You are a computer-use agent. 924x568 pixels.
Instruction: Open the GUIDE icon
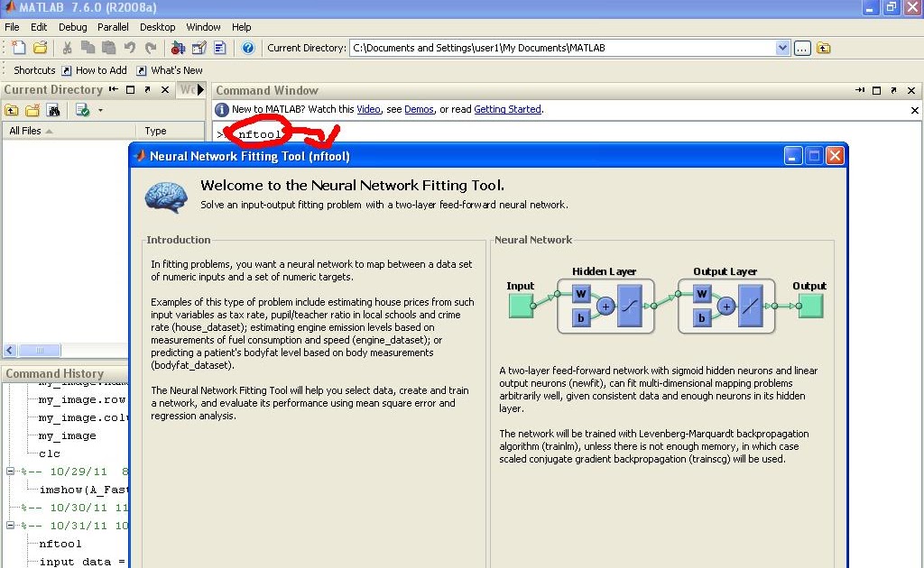(199, 48)
